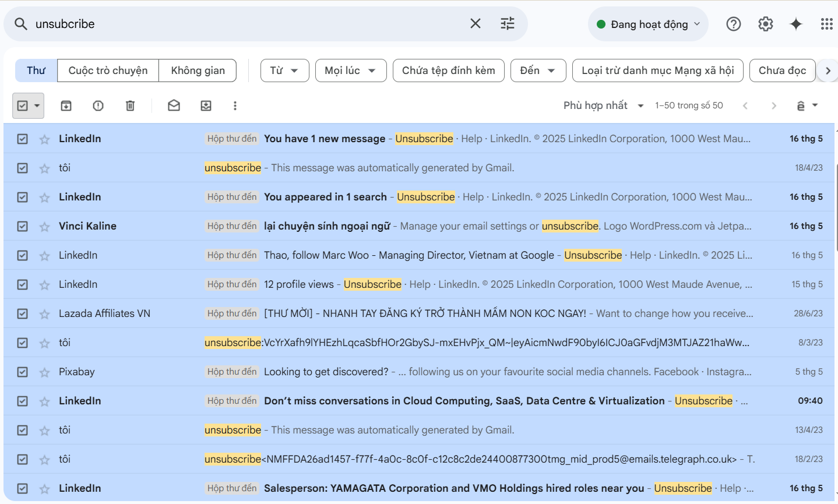Clear the search box with the X
Screen dimensions: 838x504
tap(476, 23)
